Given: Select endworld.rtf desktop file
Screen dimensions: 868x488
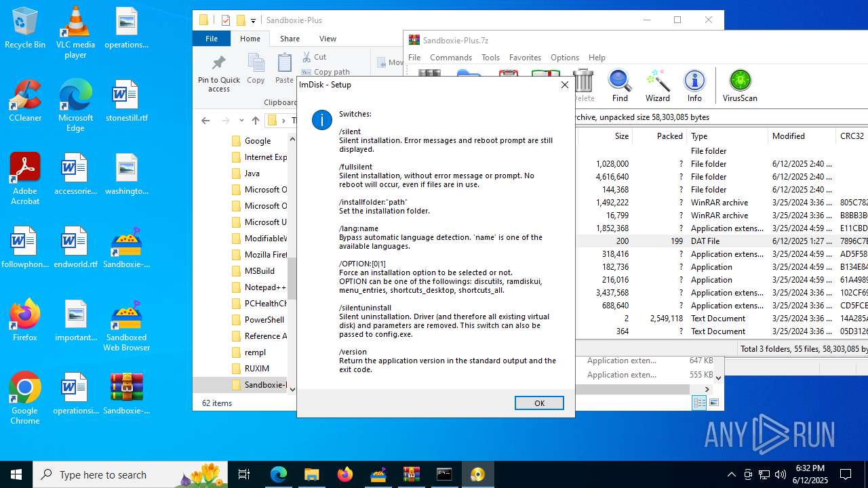Looking at the screenshot, I should pos(75,248).
